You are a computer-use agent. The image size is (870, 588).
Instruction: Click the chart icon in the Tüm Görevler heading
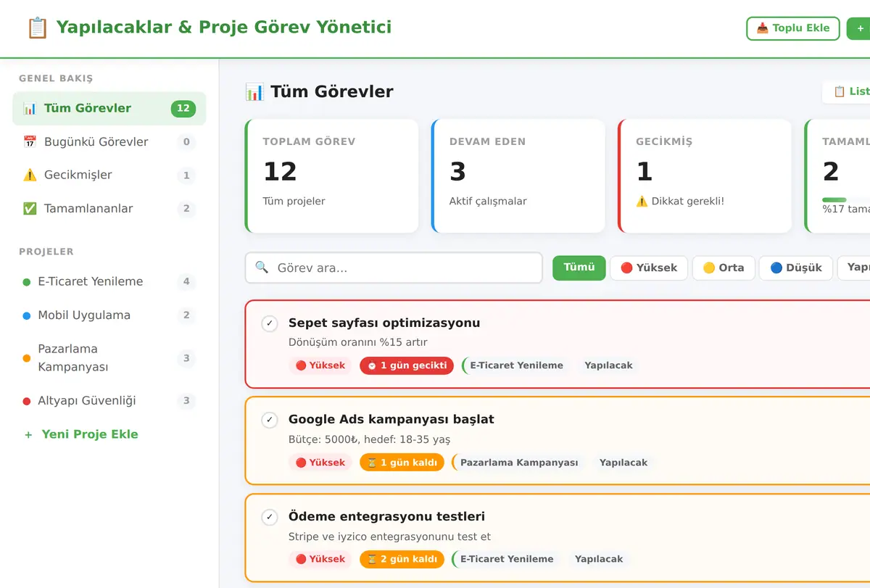pos(254,91)
